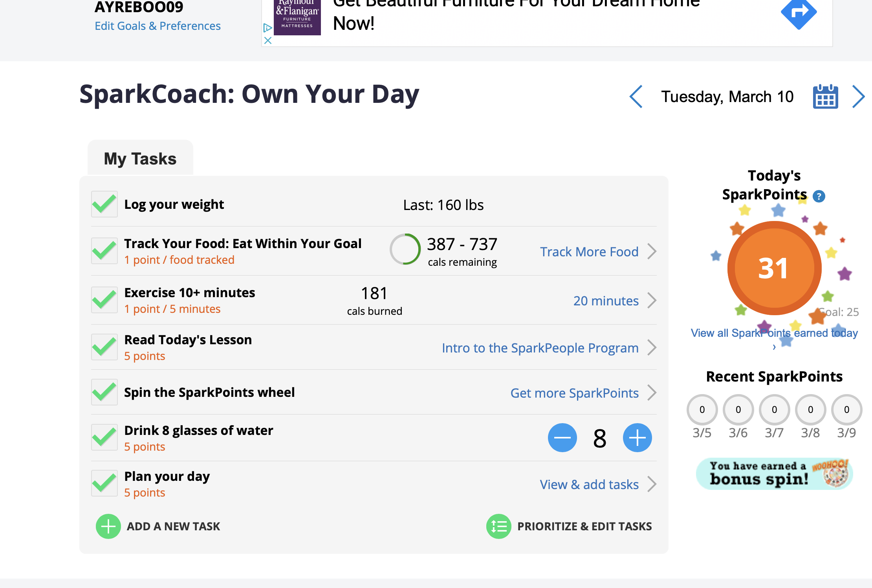The height and width of the screenshot is (588, 872).
Task: Click the bonus spin banner
Action: (774, 474)
